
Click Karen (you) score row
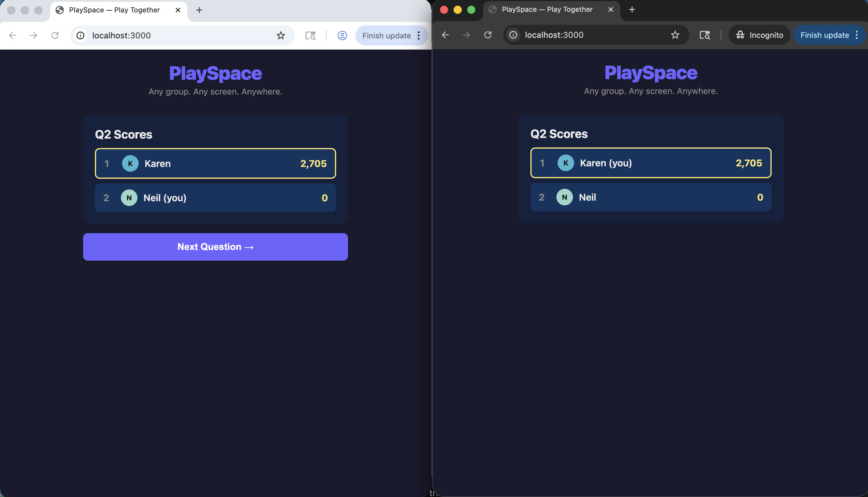[x=650, y=163]
